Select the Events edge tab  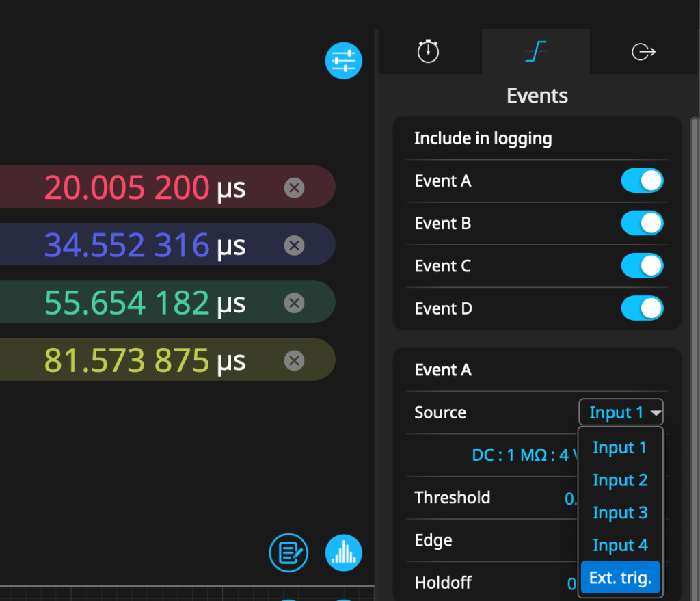click(536, 51)
